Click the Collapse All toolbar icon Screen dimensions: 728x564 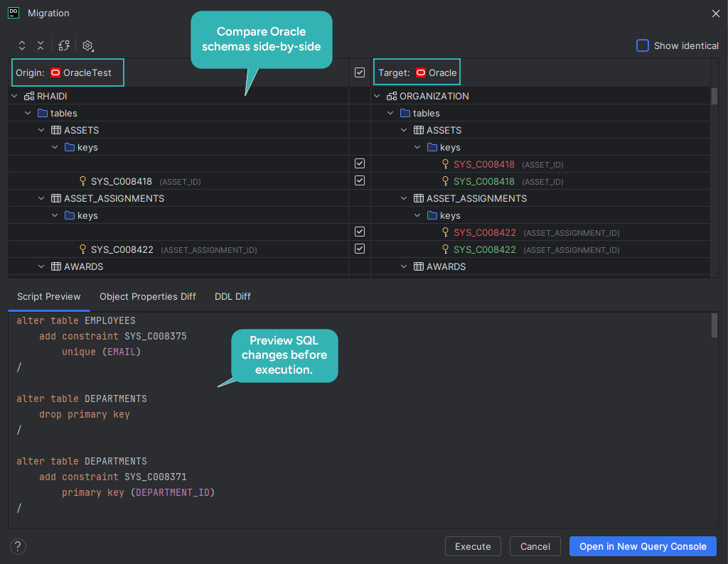pos(41,45)
